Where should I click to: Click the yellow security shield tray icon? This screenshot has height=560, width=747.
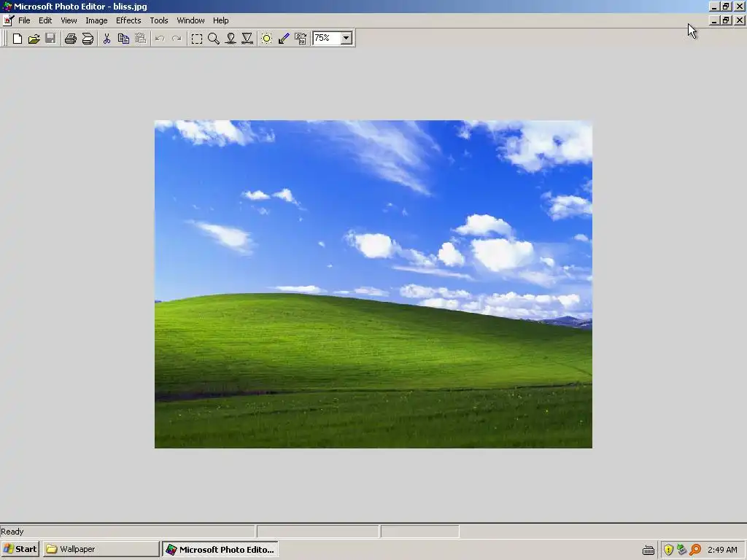click(668, 550)
